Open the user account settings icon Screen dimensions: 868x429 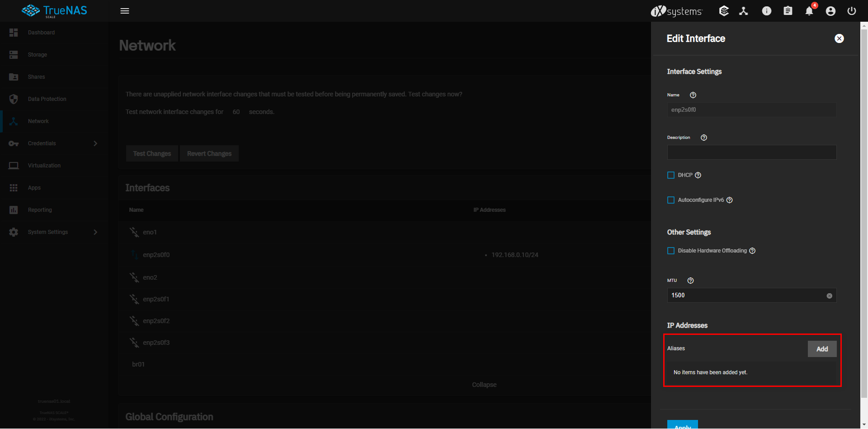(x=830, y=11)
